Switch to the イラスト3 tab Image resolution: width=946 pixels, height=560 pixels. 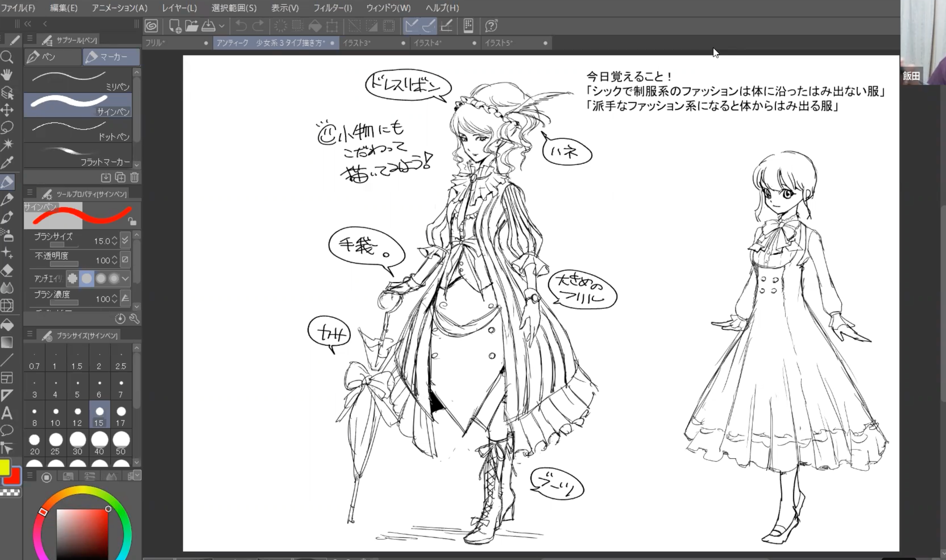coord(356,43)
